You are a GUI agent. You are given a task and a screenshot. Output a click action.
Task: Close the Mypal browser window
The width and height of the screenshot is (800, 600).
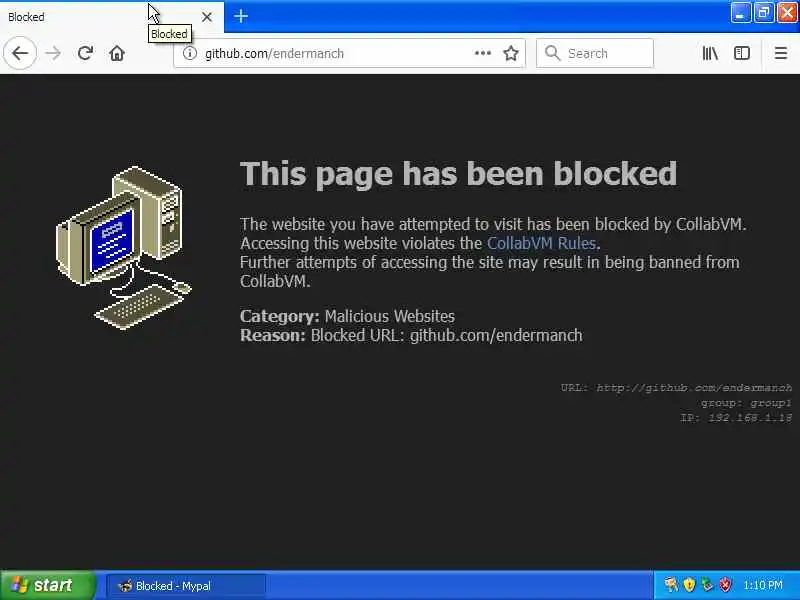pos(787,13)
